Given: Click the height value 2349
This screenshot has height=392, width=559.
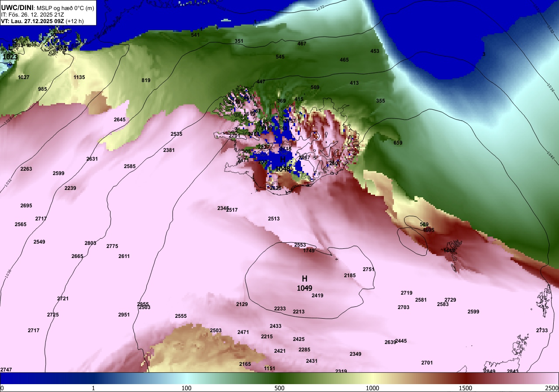Looking at the screenshot, I should coord(355,354).
